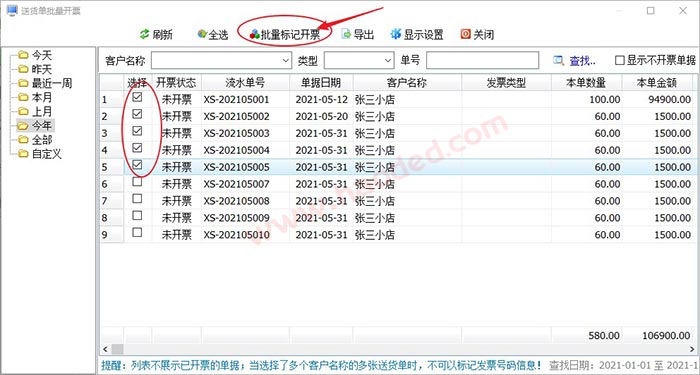Click the 本单金额 column header
Screen dimensions: 700x375
click(x=657, y=83)
